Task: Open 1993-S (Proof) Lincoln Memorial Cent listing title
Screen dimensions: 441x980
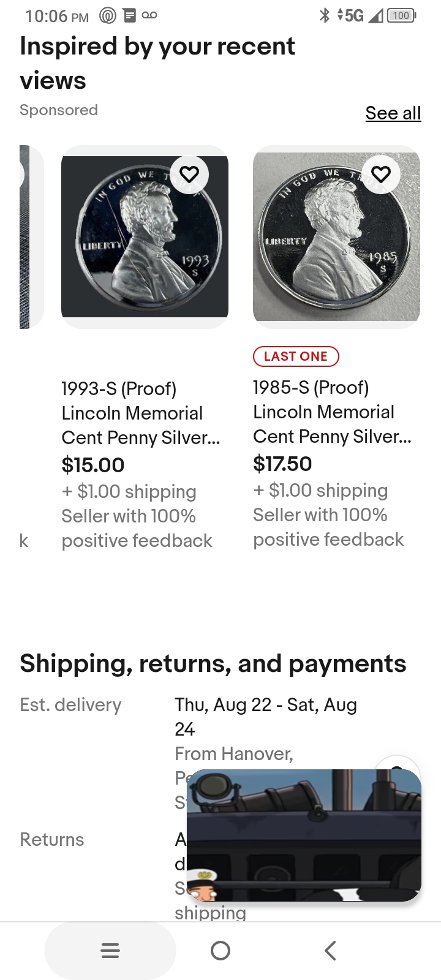Action: (140, 413)
